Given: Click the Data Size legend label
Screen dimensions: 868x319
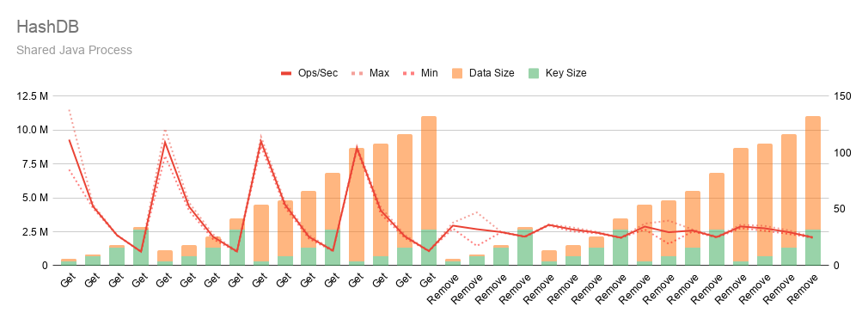Looking at the screenshot, I should coord(492,73).
